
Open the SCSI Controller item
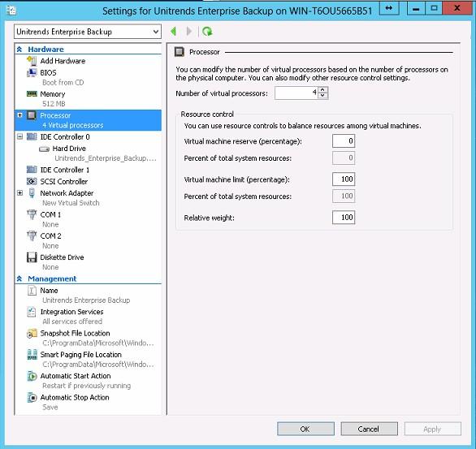click(x=64, y=181)
